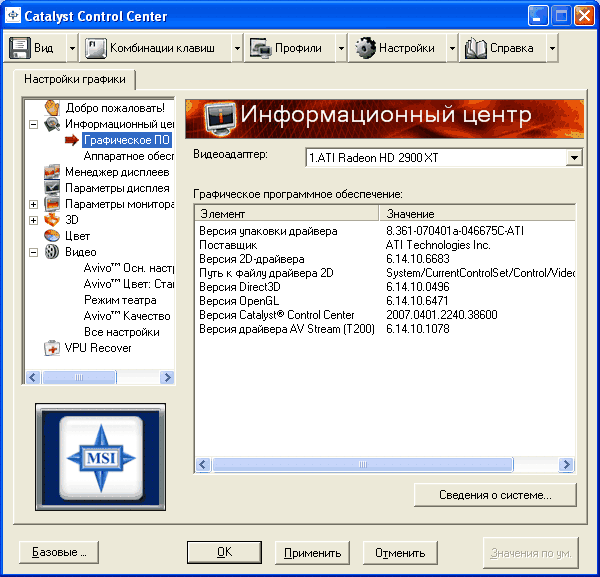
Task: Click the Параметры дисплея icon
Action: 52,188
